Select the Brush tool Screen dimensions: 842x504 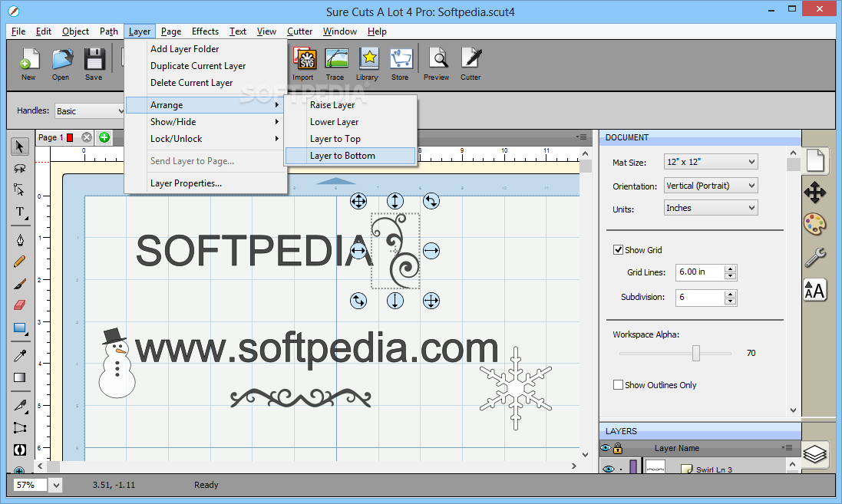(x=20, y=283)
